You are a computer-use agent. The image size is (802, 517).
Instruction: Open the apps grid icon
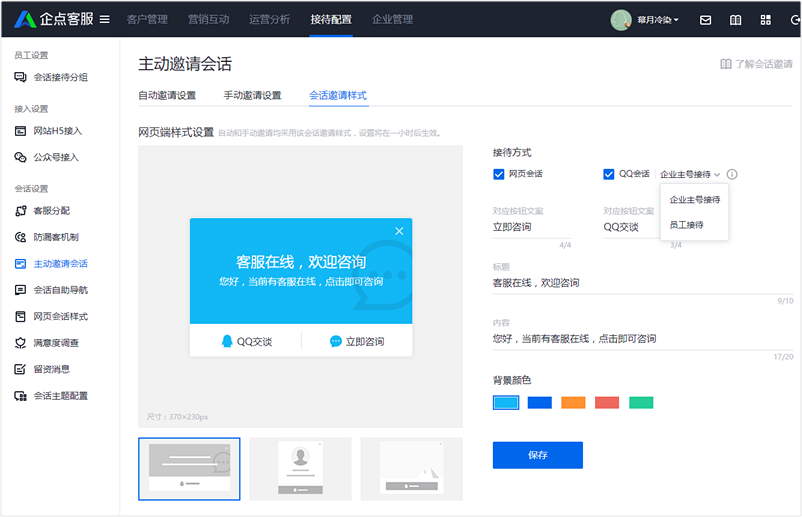tap(766, 20)
